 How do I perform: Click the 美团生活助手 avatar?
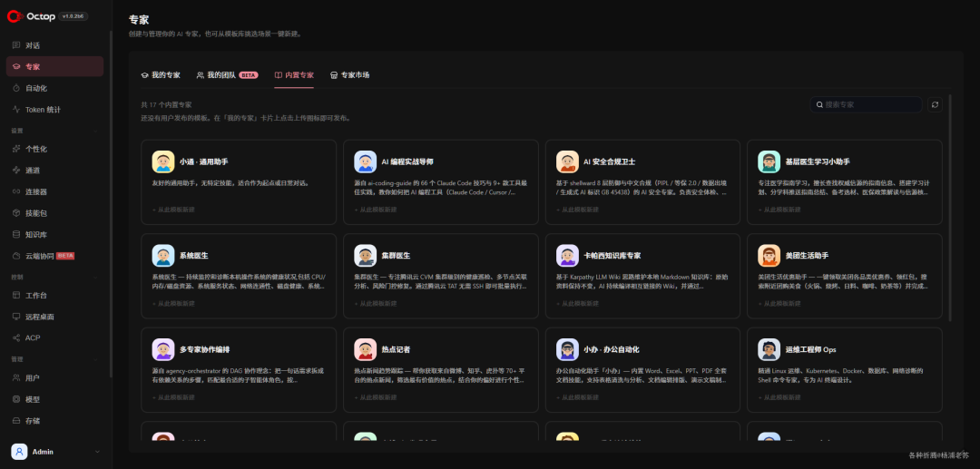click(769, 256)
